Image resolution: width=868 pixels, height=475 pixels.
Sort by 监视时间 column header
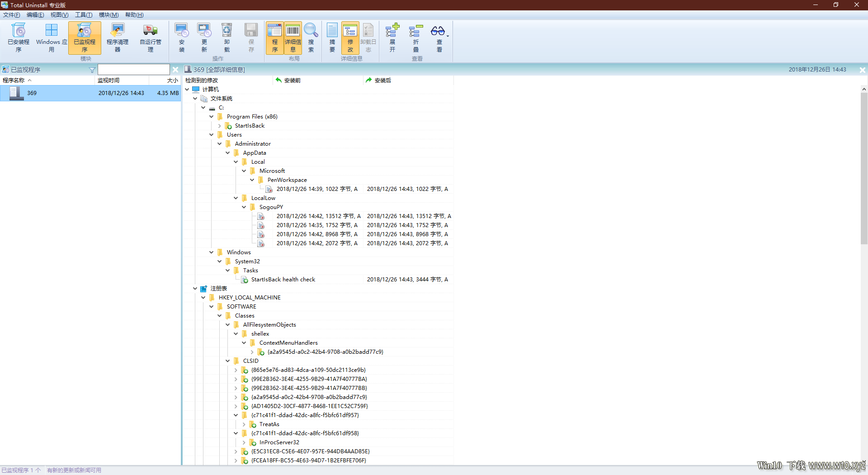tap(122, 80)
